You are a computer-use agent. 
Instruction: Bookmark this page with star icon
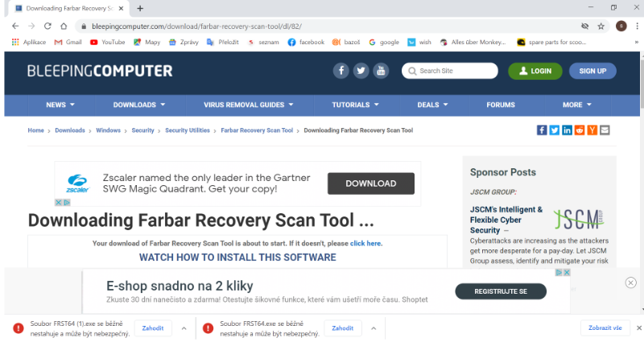tap(601, 27)
